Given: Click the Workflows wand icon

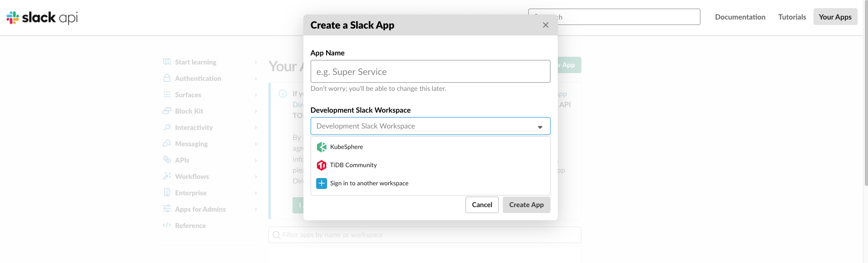Looking at the screenshot, I should [x=167, y=176].
